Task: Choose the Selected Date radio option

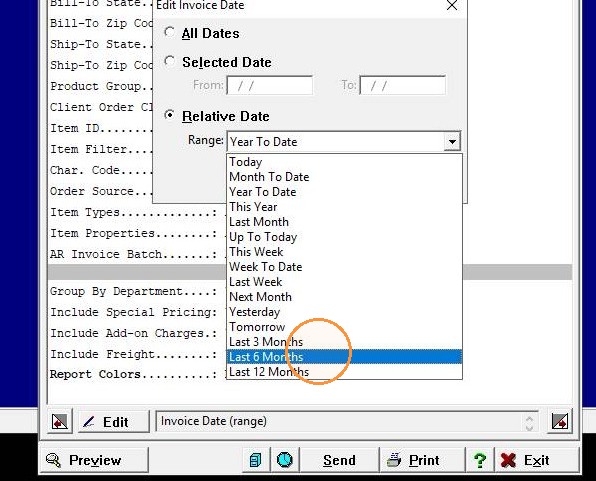Action: coord(170,61)
